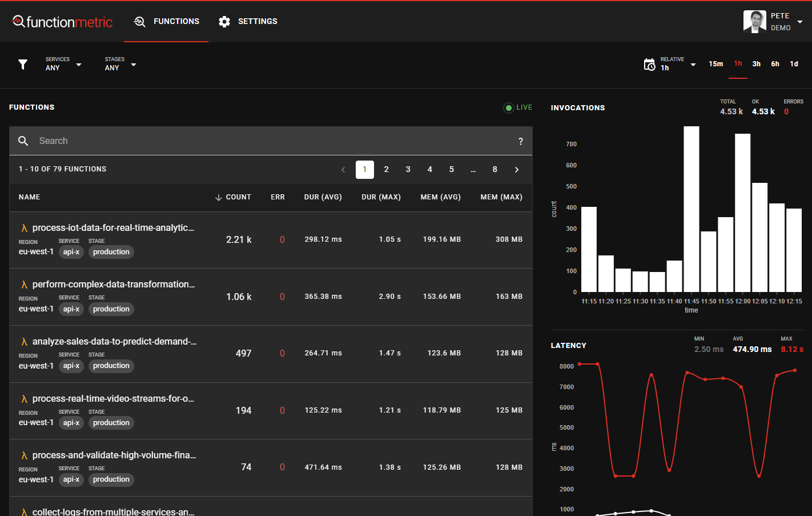Viewport: 812px width, 516px height.
Task: Click api-x chip in process-iot-data row
Action: pyautogui.click(x=71, y=252)
